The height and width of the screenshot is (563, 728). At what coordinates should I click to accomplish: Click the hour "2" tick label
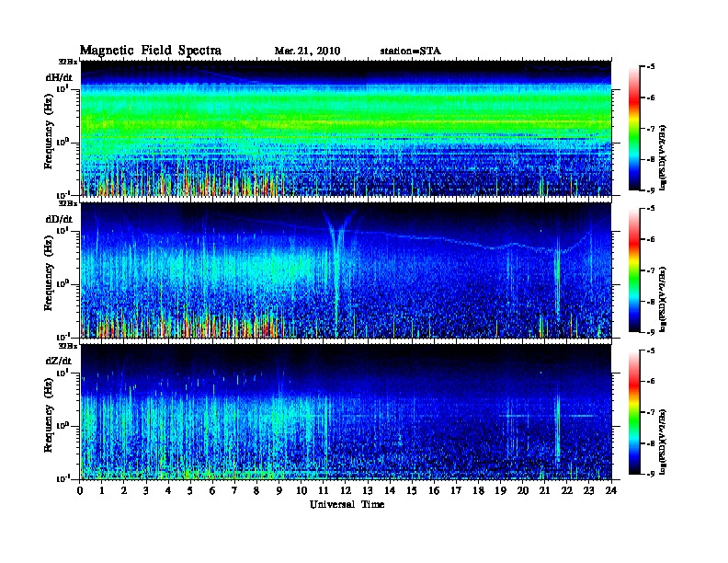[124, 490]
